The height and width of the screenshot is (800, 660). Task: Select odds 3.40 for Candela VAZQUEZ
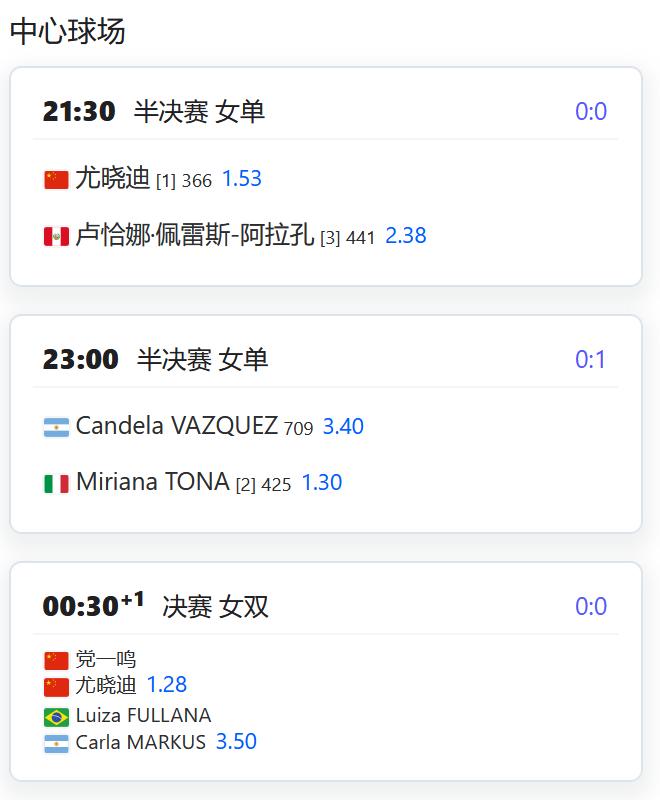pos(343,427)
